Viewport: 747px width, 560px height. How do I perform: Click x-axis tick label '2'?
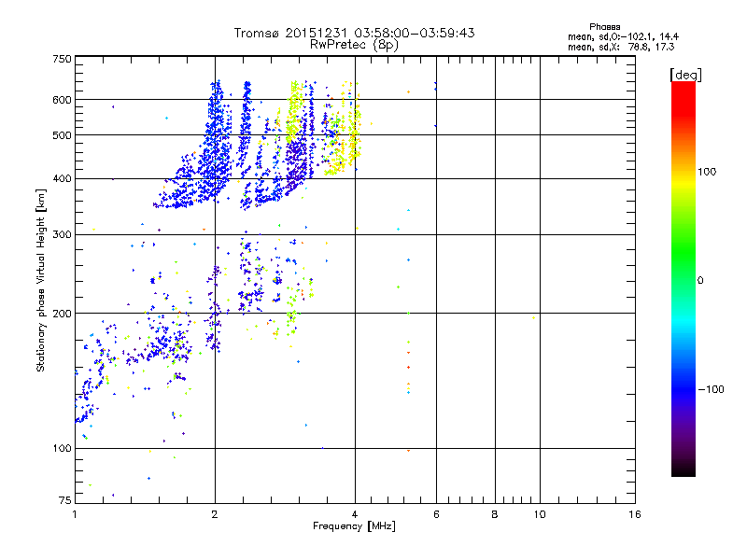[x=215, y=514]
